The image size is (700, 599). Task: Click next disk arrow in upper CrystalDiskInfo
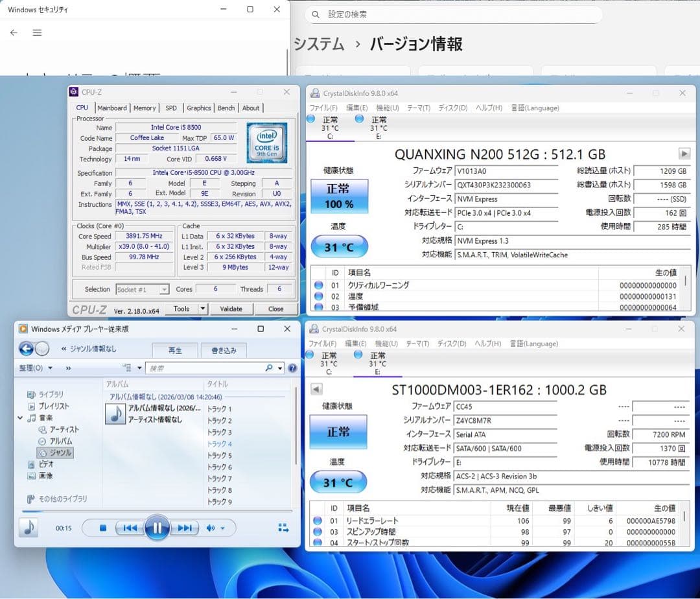[x=684, y=154]
